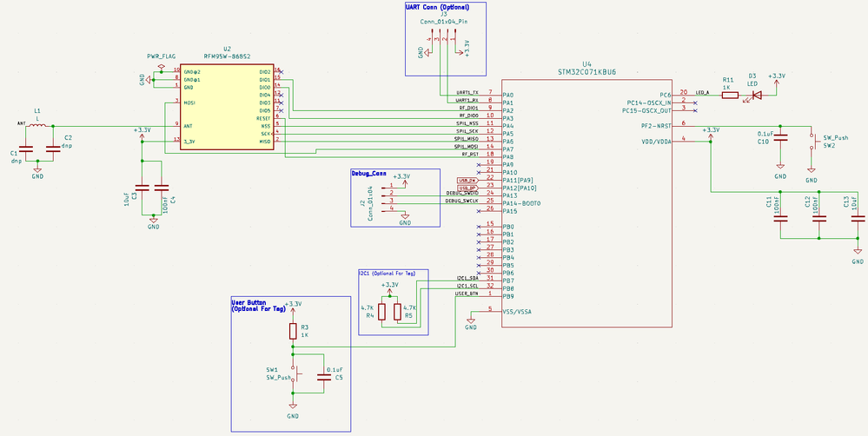Screen dimensions: 868x436
Task: Click the SPI1_MOSI net label
Action: [x=466, y=147]
